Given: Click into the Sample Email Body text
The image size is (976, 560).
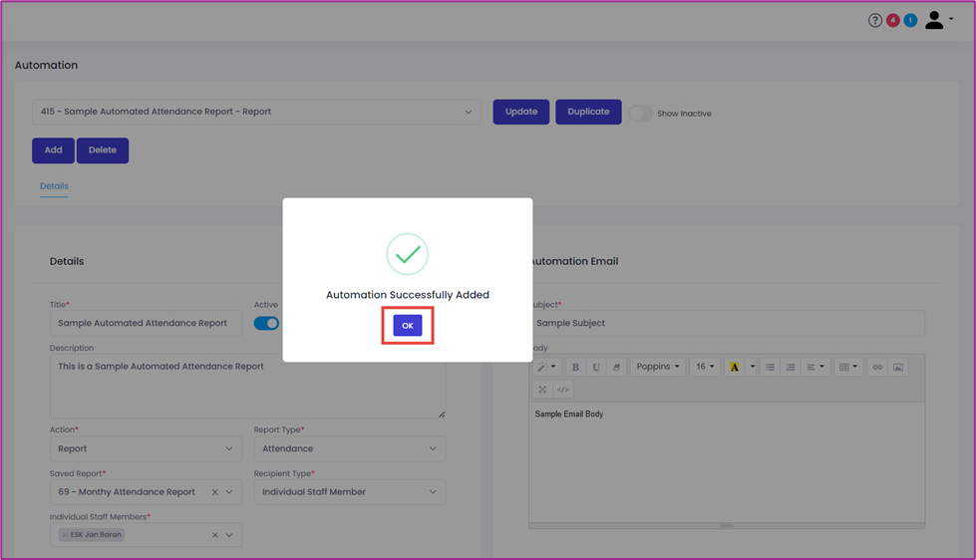Looking at the screenshot, I should point(569,415).
